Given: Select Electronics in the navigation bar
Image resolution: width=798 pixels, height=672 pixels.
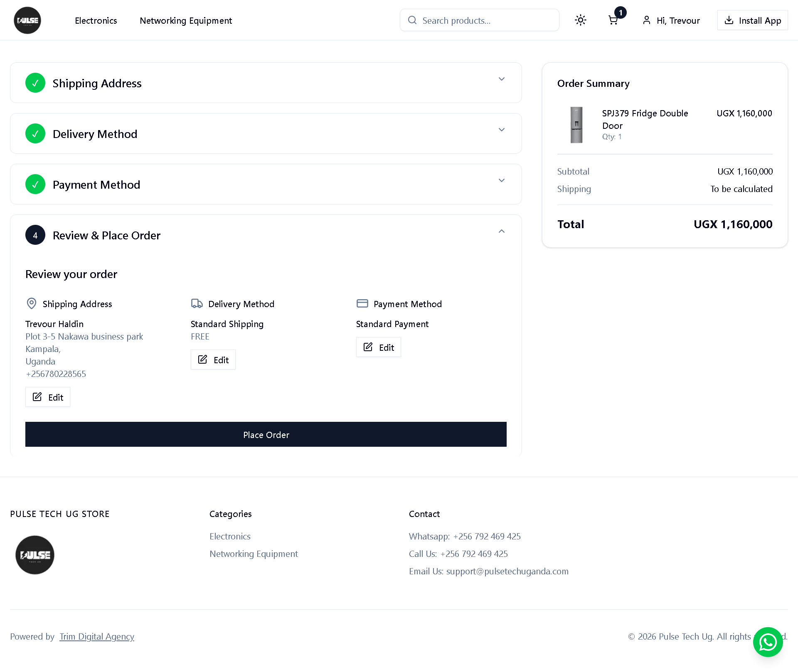Looking at the screenshot, I should tap(96, 20).
